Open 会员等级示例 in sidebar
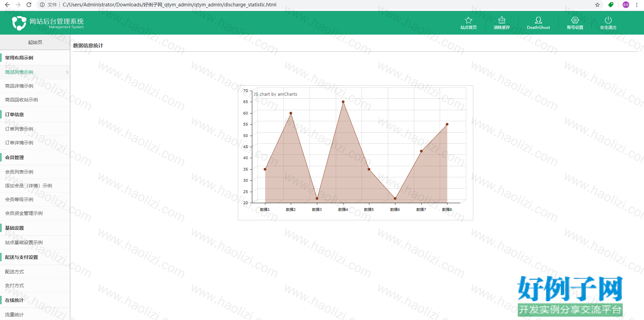 (35, 199)
